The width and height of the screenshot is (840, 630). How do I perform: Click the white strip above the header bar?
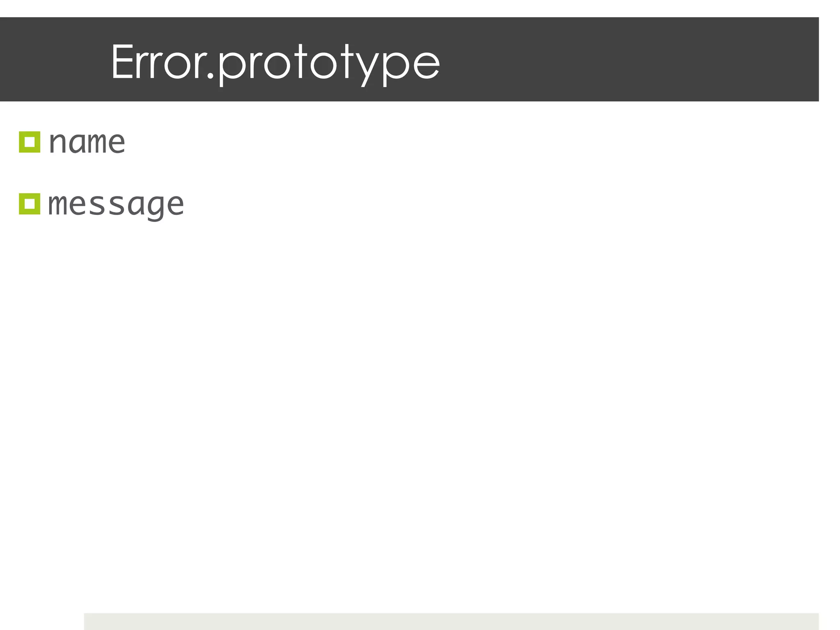pos(410,8)
